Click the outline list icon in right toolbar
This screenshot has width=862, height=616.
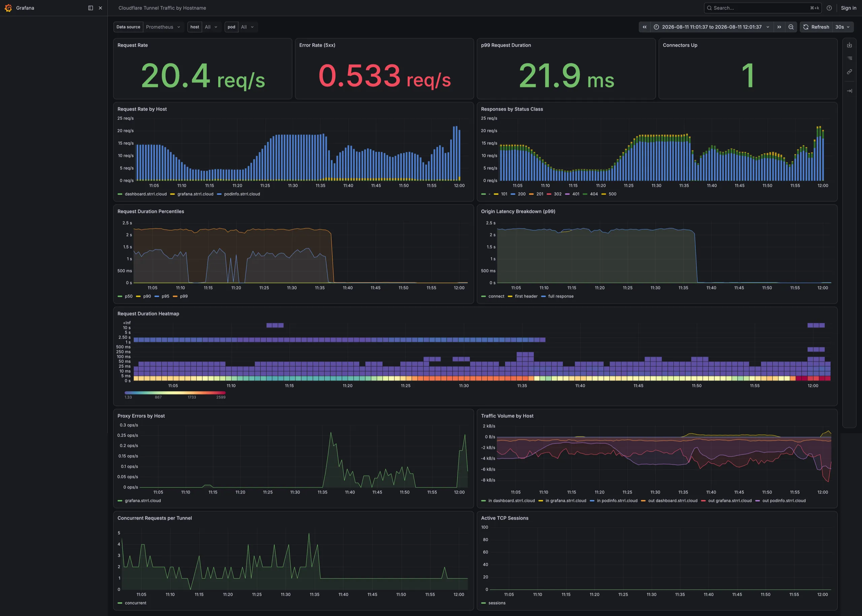click(x=849, y=59)
